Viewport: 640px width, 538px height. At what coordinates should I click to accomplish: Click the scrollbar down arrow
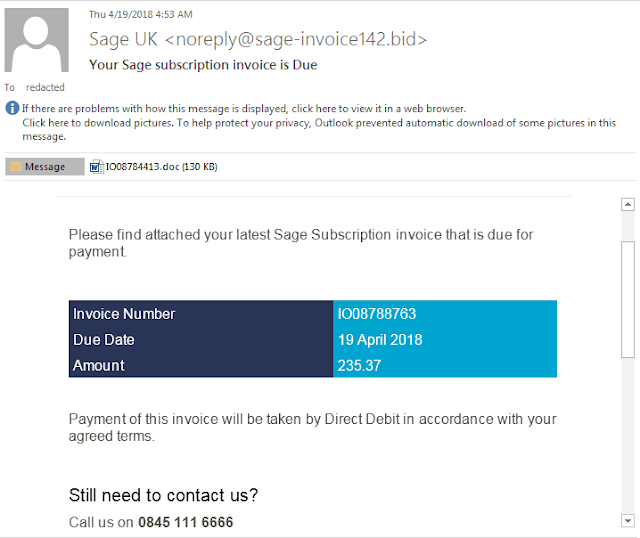coord(627,521)
